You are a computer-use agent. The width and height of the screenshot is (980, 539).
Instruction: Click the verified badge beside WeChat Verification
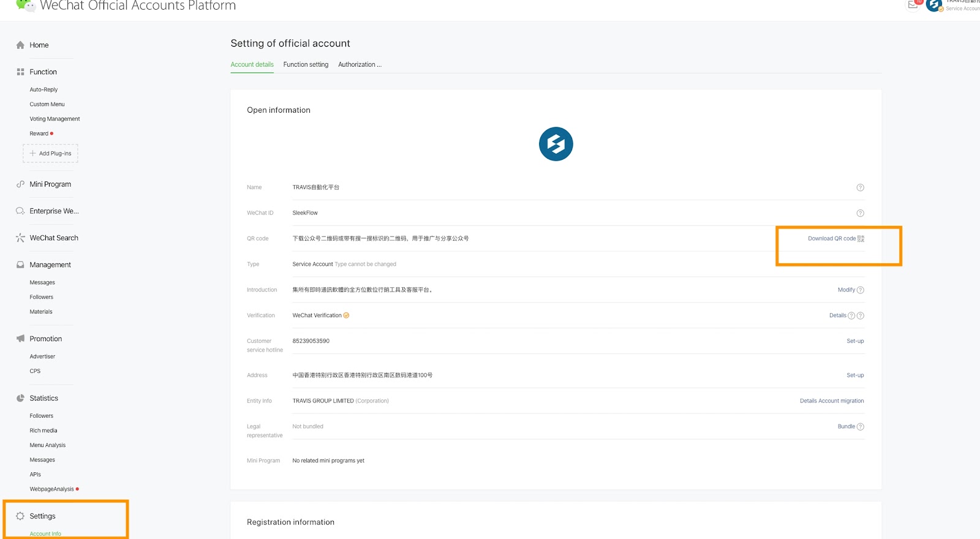click(346, 315)
